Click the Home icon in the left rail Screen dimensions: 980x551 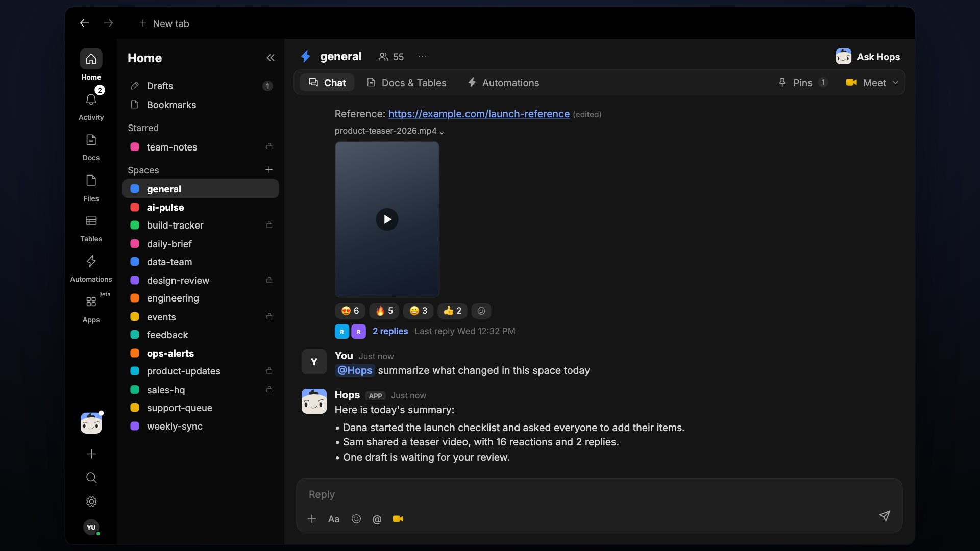click(91, 59)
